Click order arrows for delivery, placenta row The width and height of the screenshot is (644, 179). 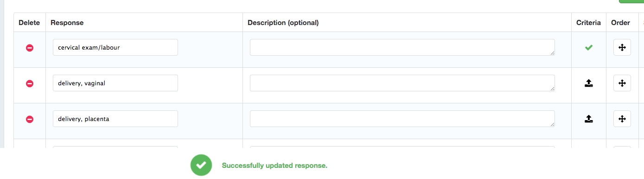pos(622,119)
